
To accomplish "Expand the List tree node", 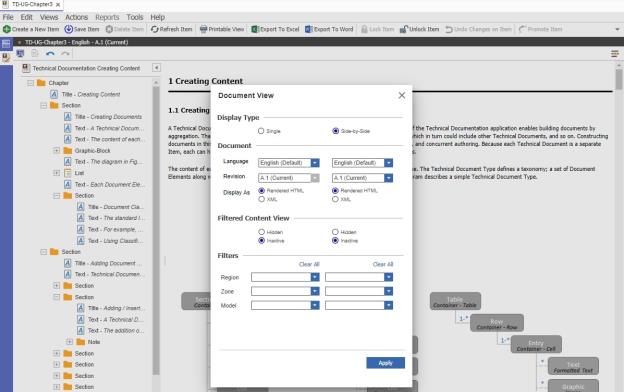I will [x=57, y=173].
